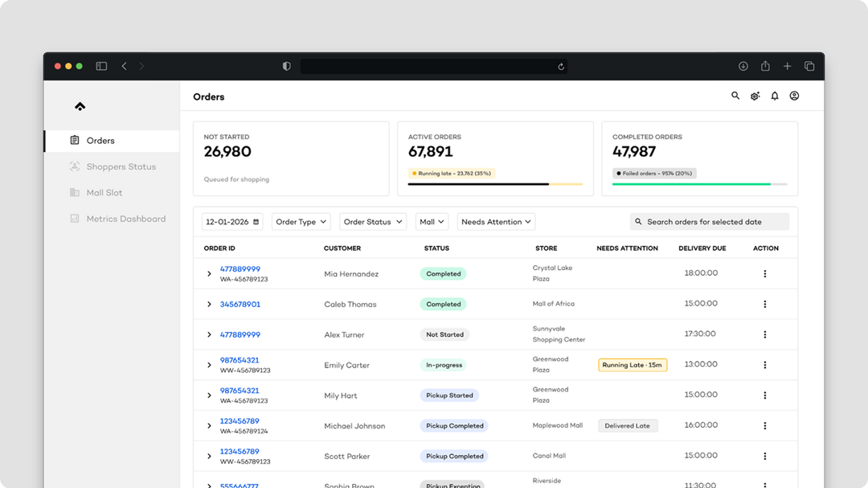This screenshot has height=488, width=868.
Task: Open the user profile account icon
Action: [x=794, y=96]
